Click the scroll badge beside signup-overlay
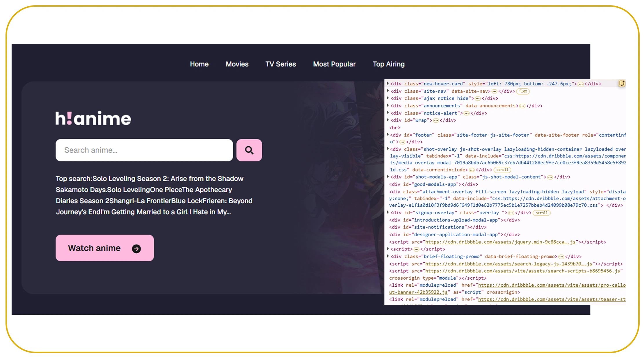This screenshot has height=359, width=644. (x=541, y=213)
